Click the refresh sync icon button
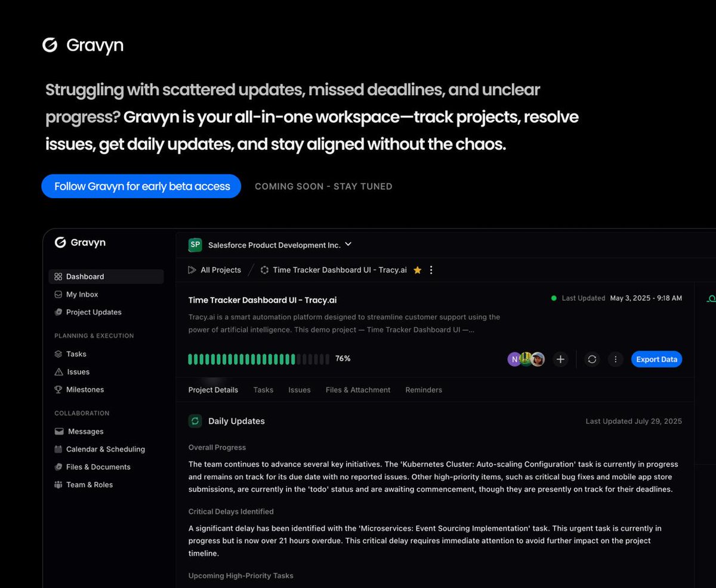This screenshot has width=716, height=588. pyautogui.click(x=592, y=359)
